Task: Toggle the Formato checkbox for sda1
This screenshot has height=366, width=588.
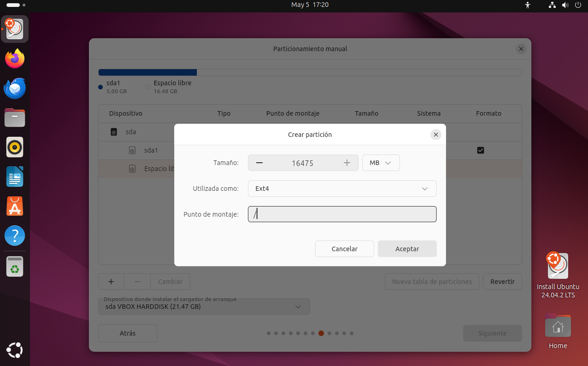Action: pyautogui.click(x=481, y=150)
